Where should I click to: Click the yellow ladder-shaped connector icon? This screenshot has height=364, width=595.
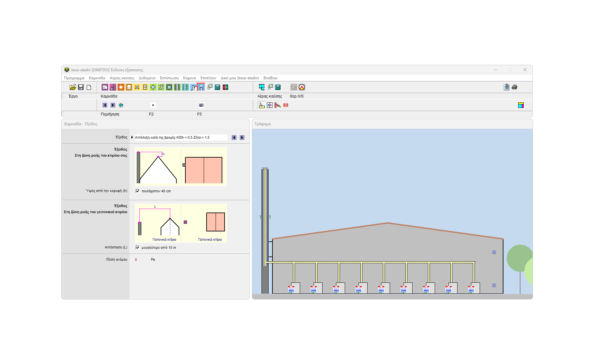[137, 87]
